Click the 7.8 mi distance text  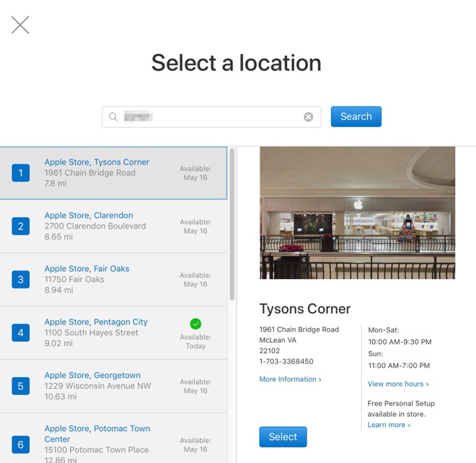(56, 183)
